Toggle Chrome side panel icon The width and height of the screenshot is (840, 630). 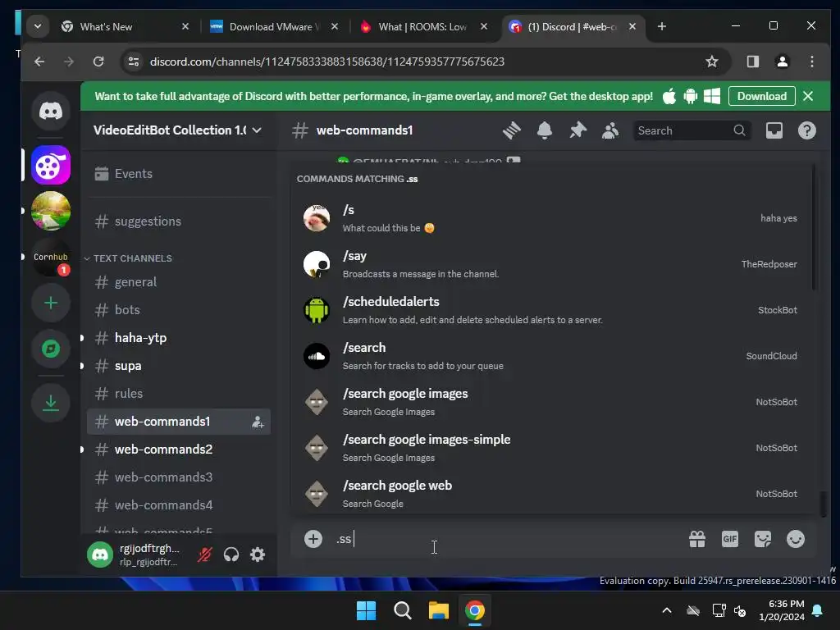click(x=753, y=62)
